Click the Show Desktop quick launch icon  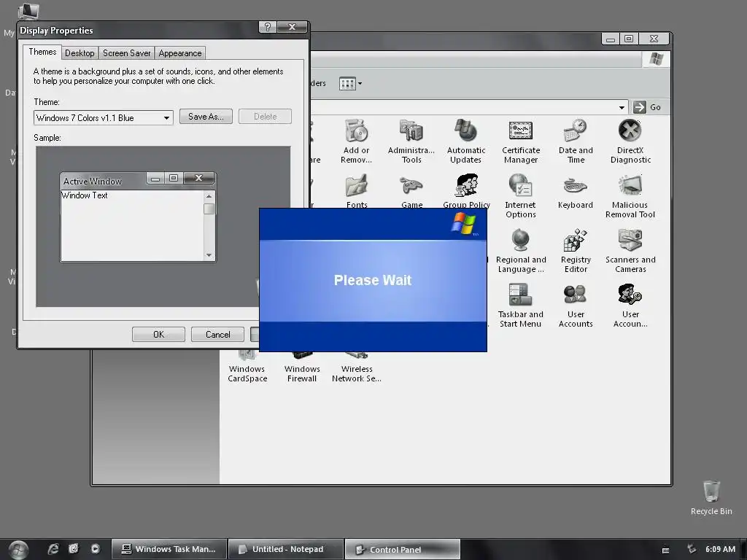(74, 549)
